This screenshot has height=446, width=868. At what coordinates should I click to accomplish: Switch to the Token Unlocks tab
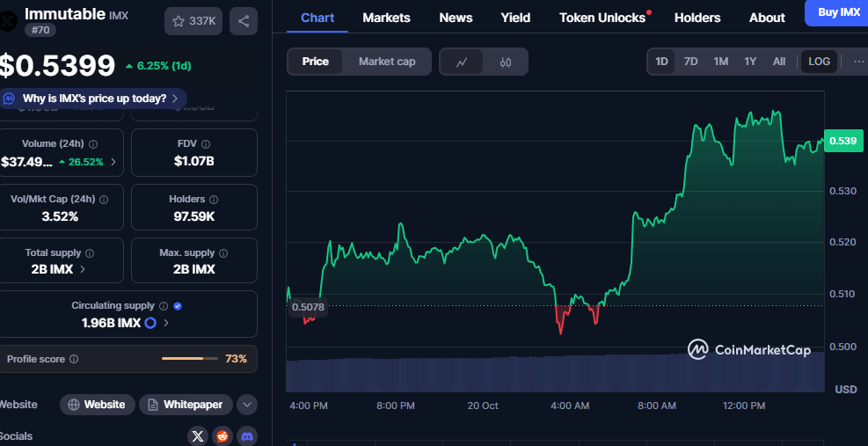click(602, 18)
